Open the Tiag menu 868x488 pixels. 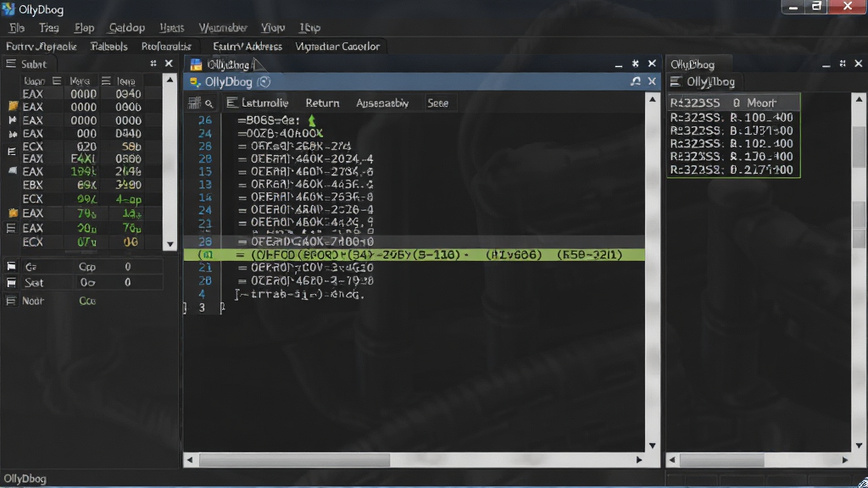click(x=48, y=28)
